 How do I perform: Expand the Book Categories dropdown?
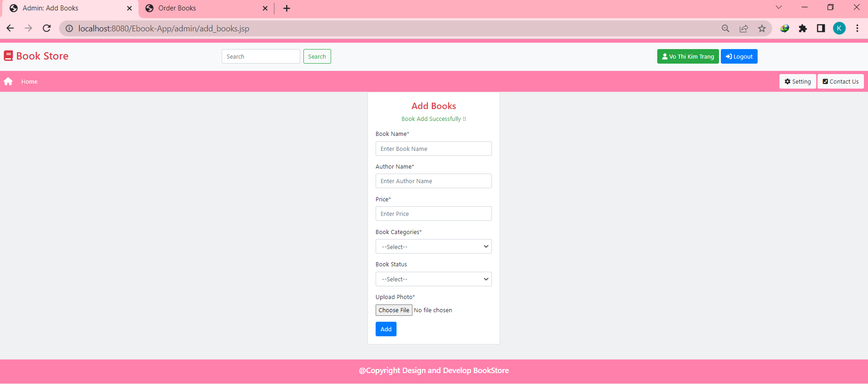point(433,246)
